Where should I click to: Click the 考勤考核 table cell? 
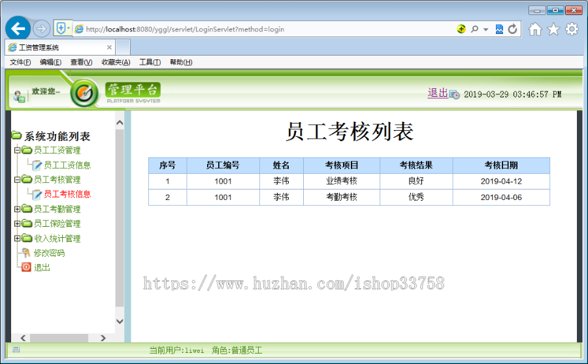[342, 197]
